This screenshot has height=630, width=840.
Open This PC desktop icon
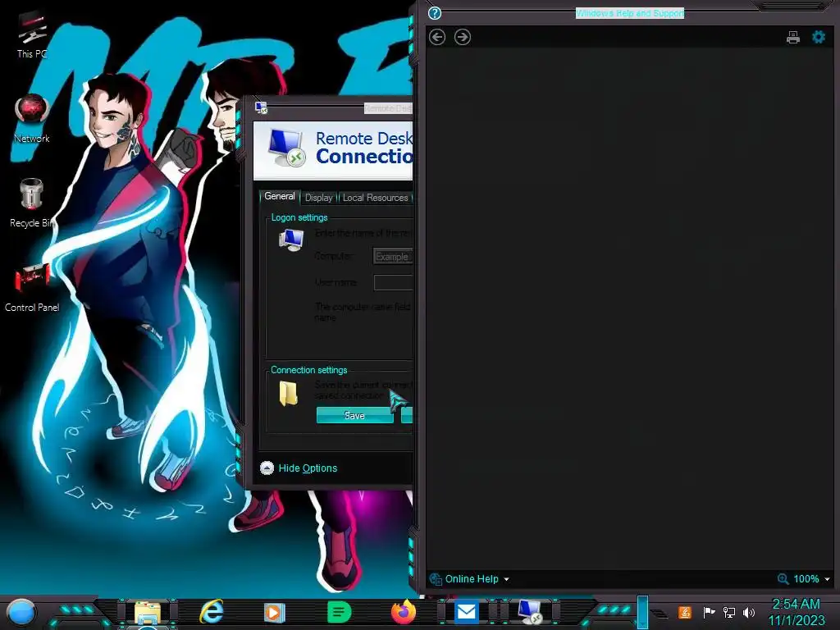pyautogui.click(x=32, y=34)
